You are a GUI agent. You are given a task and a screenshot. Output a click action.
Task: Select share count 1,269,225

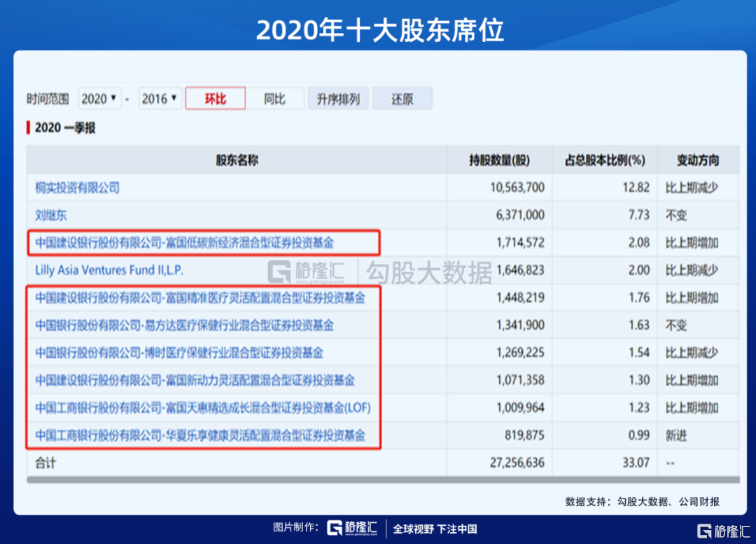tap(519, 353)
